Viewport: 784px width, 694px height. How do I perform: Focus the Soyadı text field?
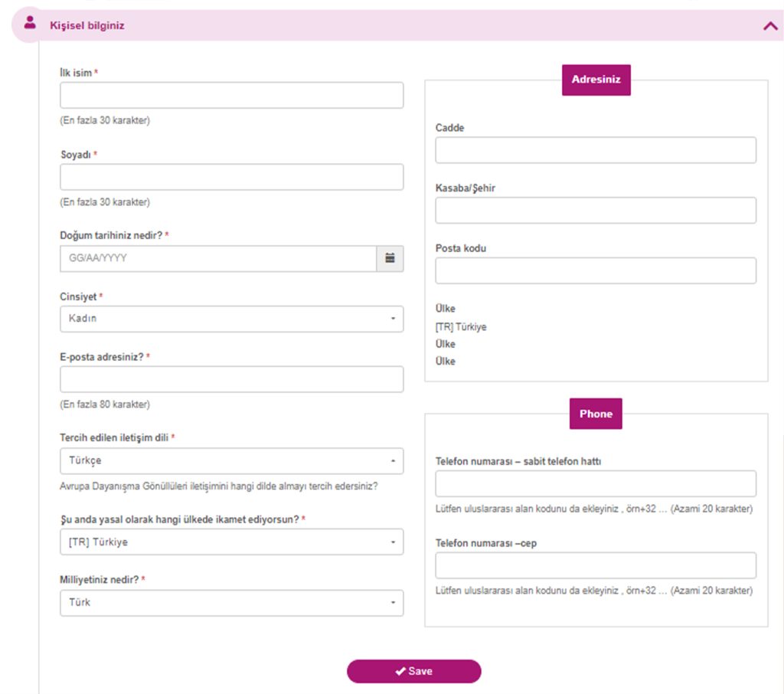(231, 177)
